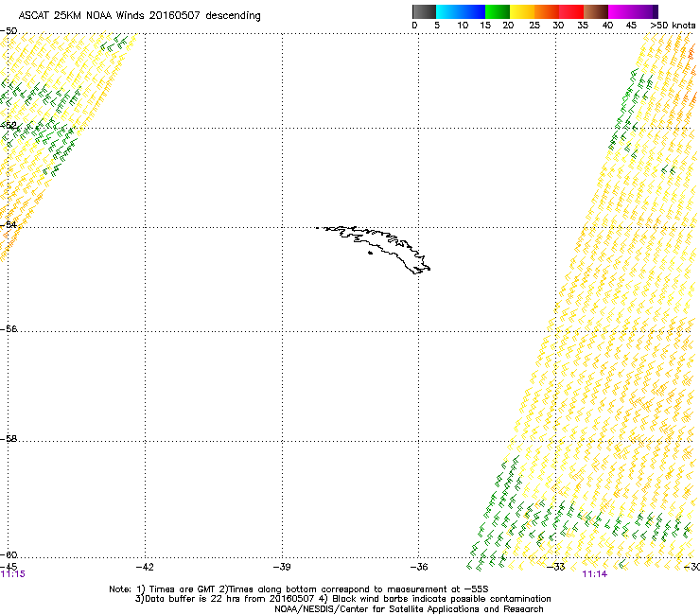Click the cyan 5-10 knots legend color
Screen dimensions: 700x615
pos(448,11)
